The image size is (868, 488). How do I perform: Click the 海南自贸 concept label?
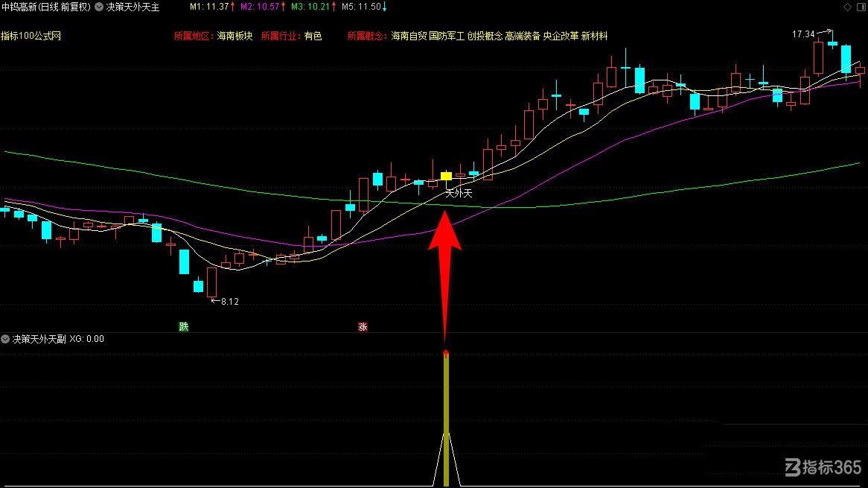tap(409, 36)
